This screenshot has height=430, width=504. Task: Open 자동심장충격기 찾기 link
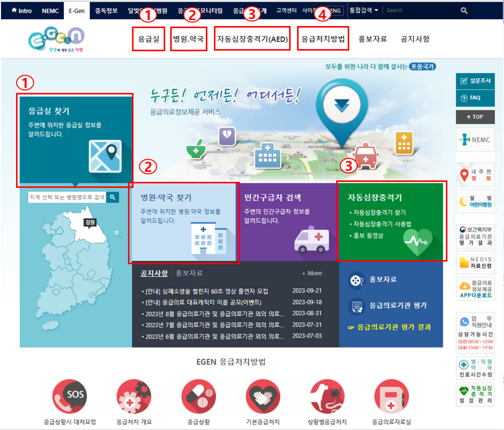(379, 212)
